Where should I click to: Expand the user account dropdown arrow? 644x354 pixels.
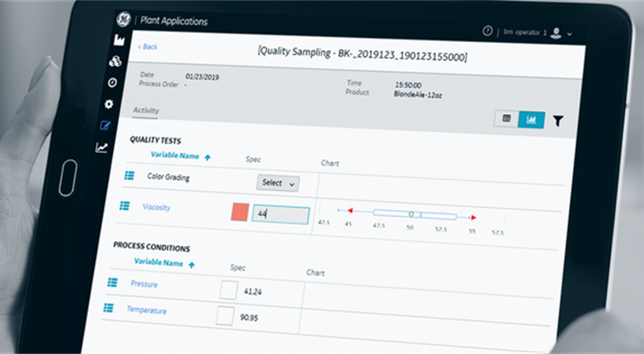[569, 34]
